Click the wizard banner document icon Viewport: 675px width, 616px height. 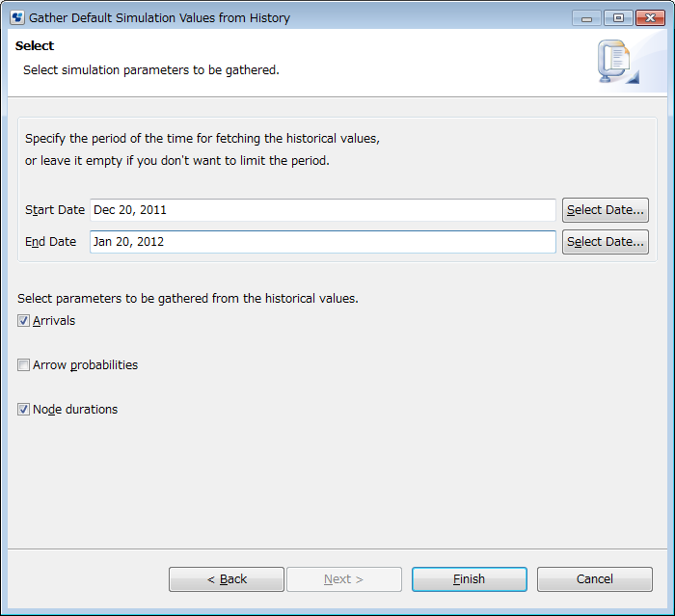615,62
